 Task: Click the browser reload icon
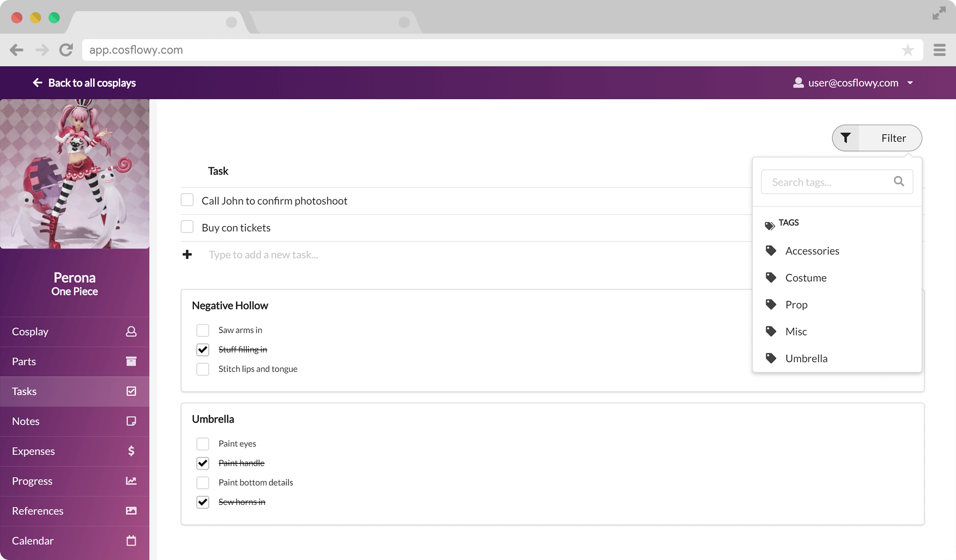click(x=66, y=50)
